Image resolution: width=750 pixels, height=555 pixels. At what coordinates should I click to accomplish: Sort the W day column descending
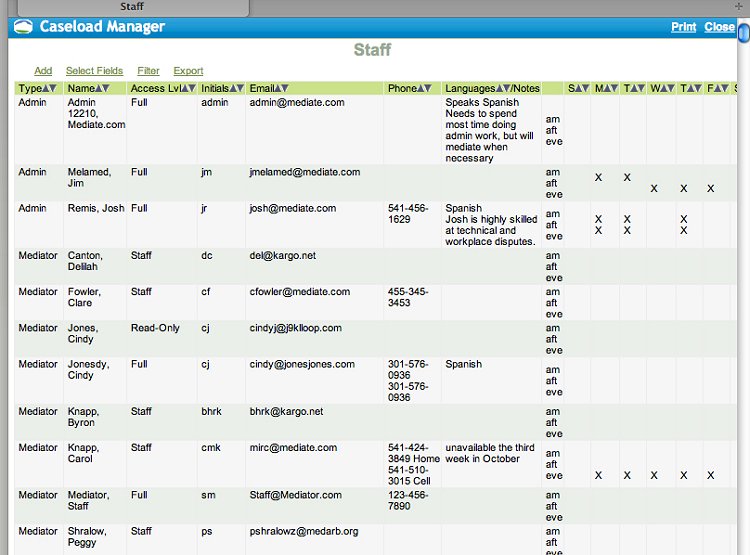(x=671, y=89)
